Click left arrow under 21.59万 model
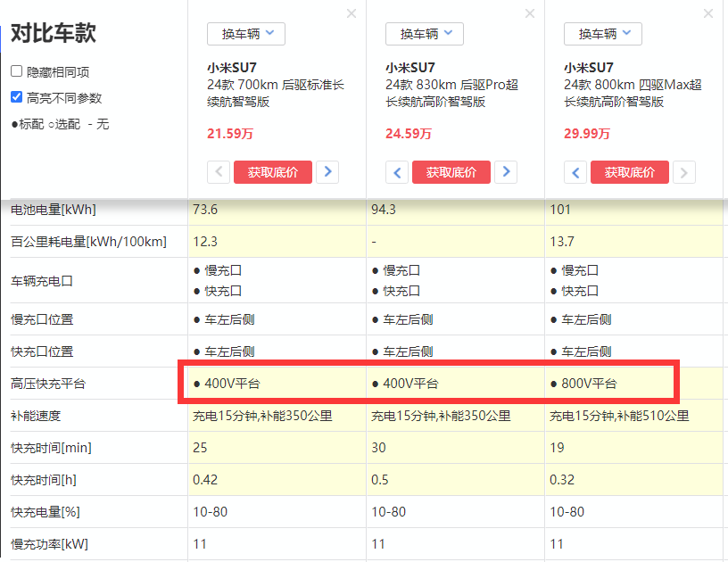Viewport: 728px width, 562px height. 219,172
